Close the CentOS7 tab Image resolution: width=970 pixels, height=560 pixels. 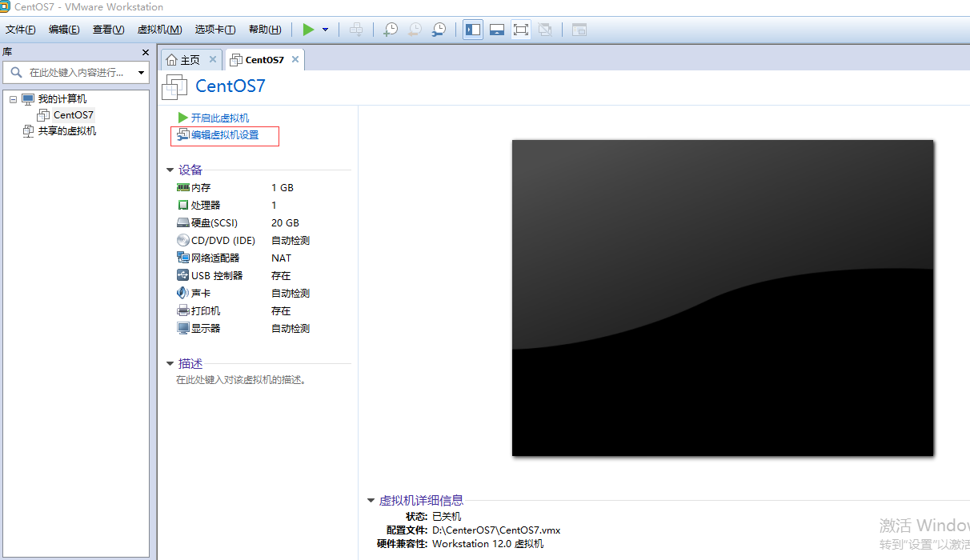click(x=295, y=60)
